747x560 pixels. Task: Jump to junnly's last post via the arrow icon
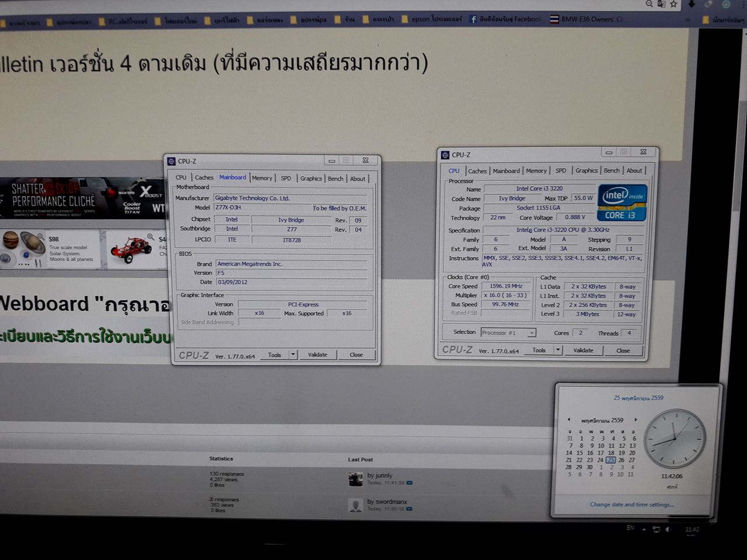[x=409, y=483]
